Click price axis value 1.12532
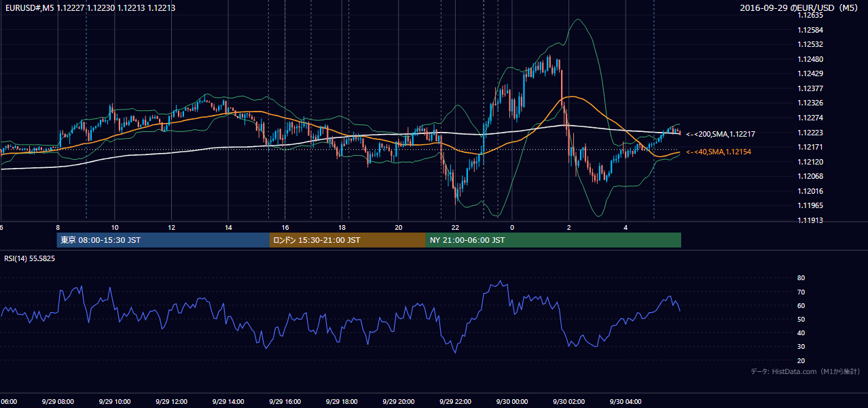The image size is (868, 408). pos(810,44)
